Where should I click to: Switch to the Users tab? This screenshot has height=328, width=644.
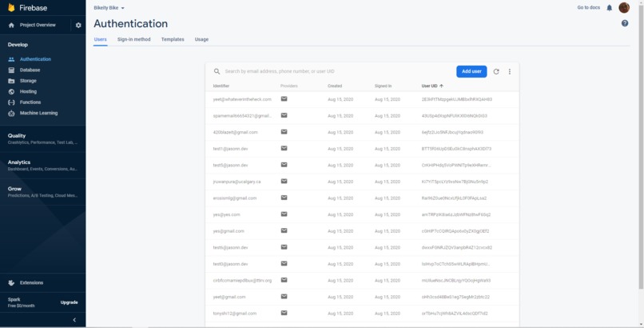[x=100, y=39]
